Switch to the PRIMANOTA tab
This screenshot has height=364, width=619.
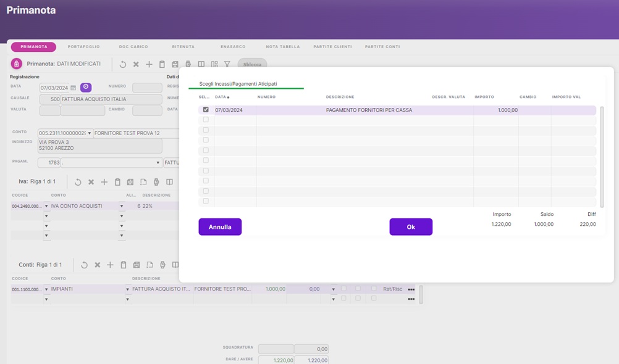point(33,47)
